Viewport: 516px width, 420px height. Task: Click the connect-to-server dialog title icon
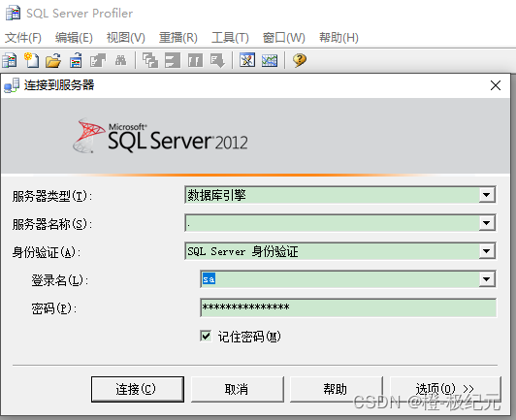(12, 85)
